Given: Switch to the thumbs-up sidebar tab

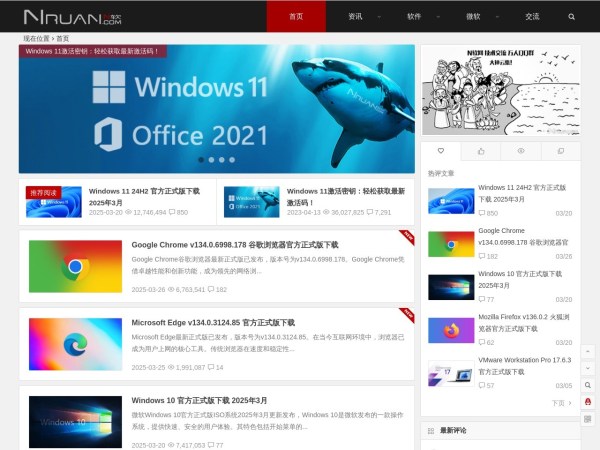Looking at the screenshot, I should tap(481, 151).
